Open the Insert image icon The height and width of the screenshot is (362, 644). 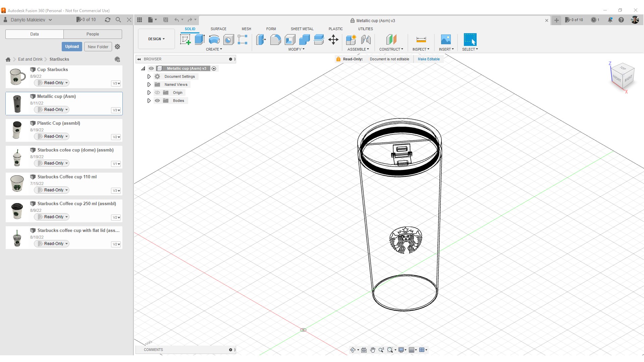[x=446, y=40]
